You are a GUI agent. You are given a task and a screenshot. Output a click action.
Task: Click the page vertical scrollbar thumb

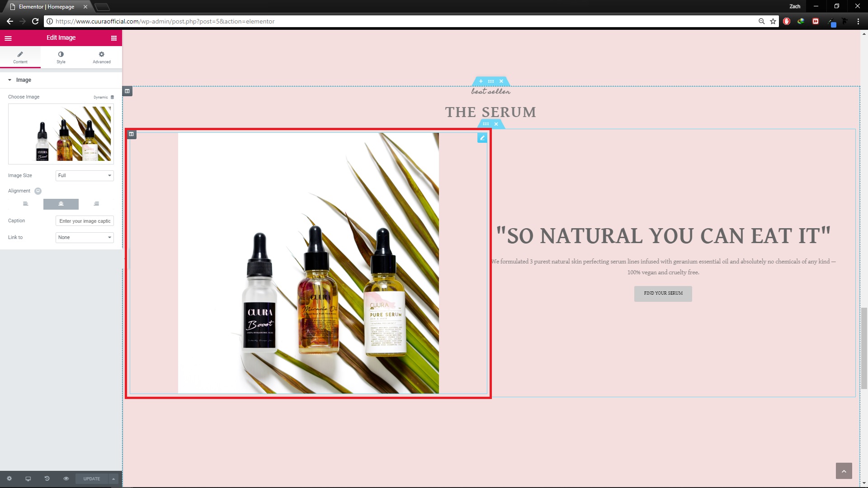click(864, 348)
